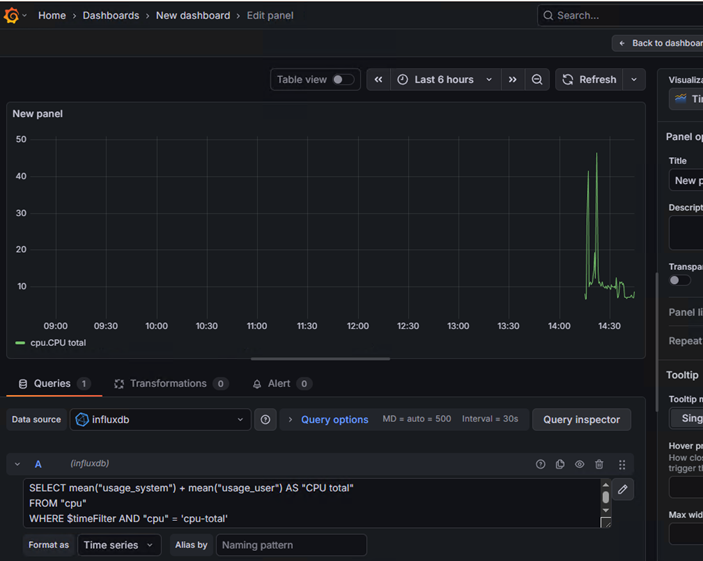Switch to the Transformations tab

tap(170, 383)
